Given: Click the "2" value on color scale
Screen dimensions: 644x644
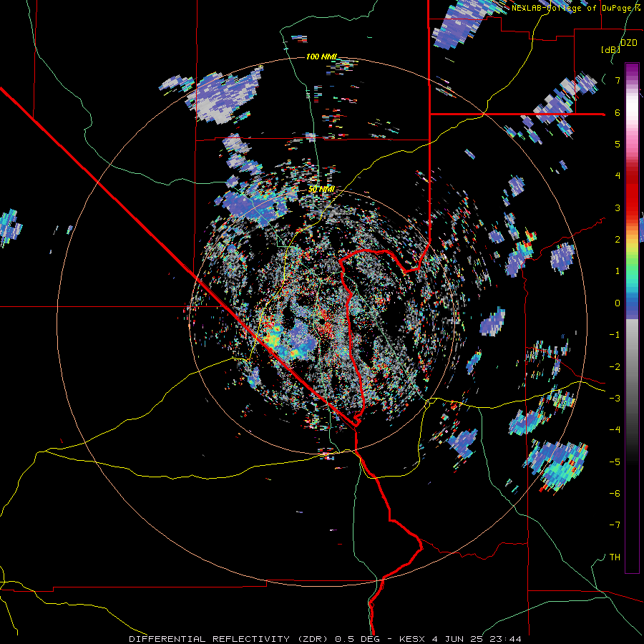Looking at the screenshot, I should point(618,240).
